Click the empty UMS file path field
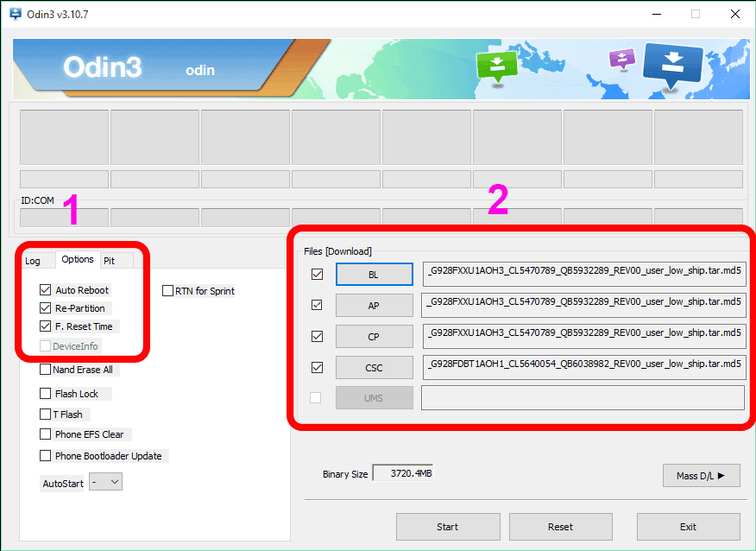 583,397
